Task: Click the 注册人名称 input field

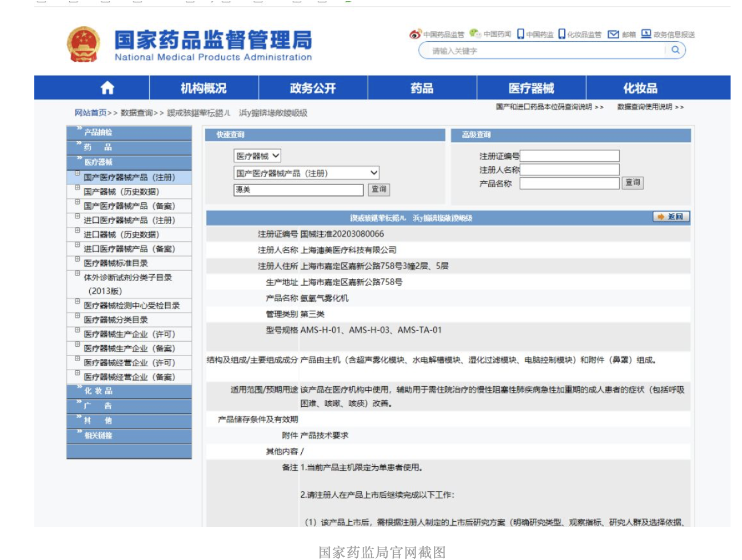Action: [569, 170]
